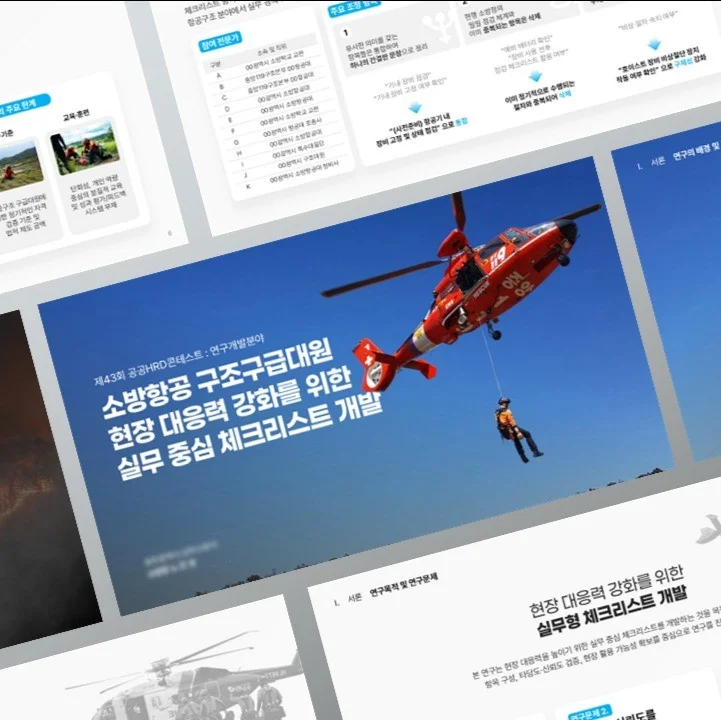Screen dimensions: 721x720
Task: Click the '연구문제 2.' blue badge
Action: [x=589, y=713]
